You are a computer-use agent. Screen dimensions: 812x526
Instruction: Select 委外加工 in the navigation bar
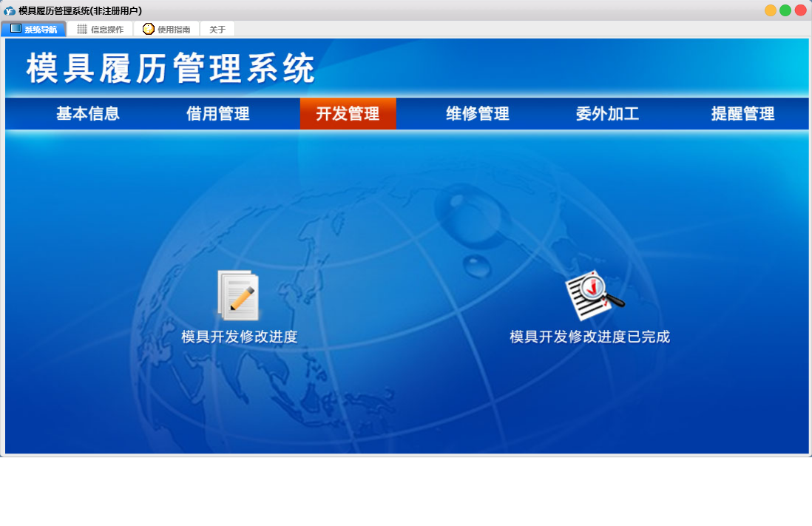pyautogui.click(x=607, y=113)
